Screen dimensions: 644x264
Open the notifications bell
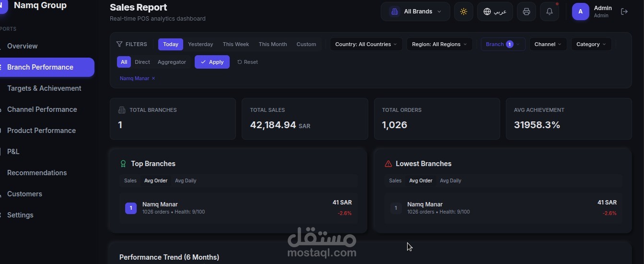click(550, 12)
